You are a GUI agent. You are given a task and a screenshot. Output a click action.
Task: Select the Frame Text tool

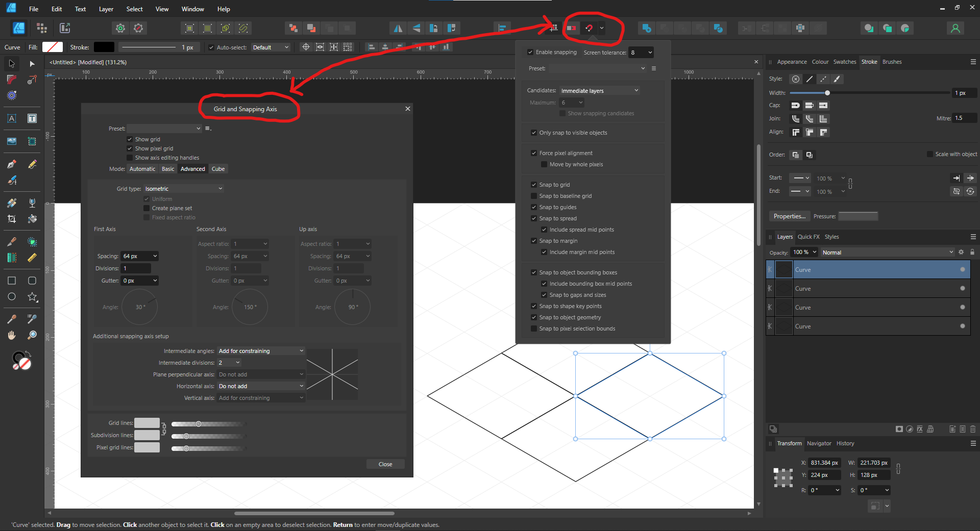tap(32, 118)
